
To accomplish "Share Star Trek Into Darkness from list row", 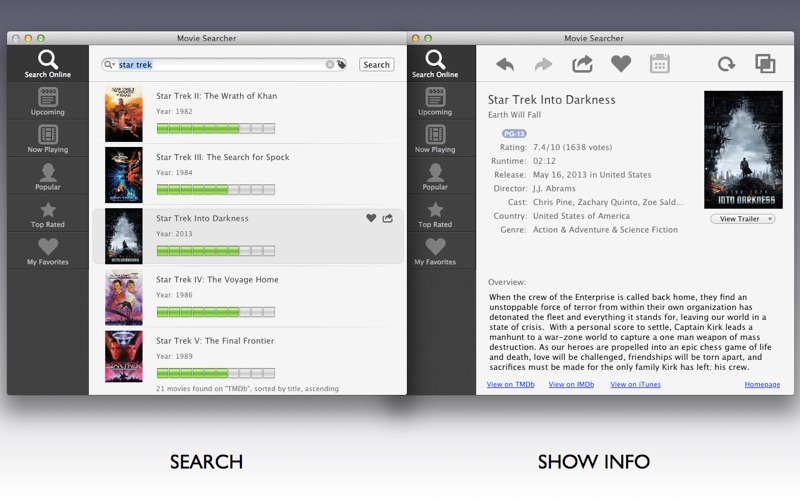I will pyautogui.click(x=388, y=218).
